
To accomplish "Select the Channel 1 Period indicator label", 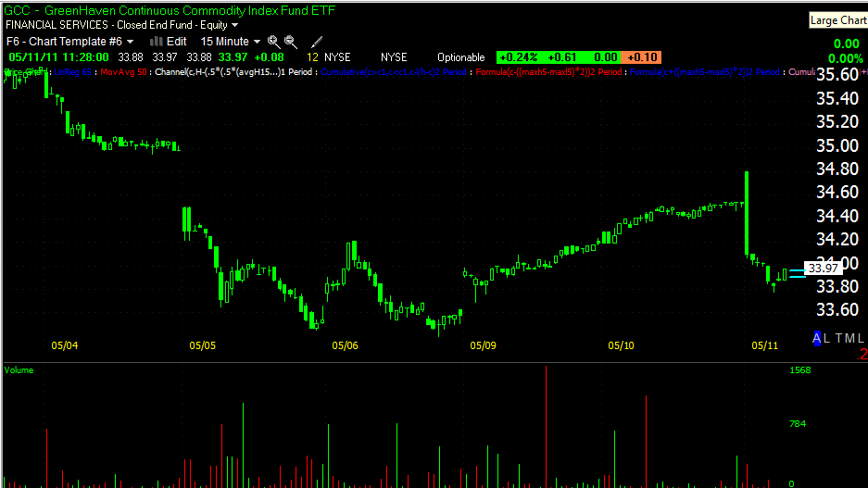I will coord(233,72).
